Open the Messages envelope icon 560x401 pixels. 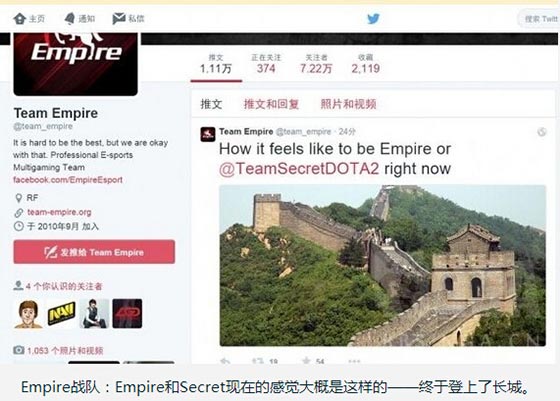[x=119, y=18]
